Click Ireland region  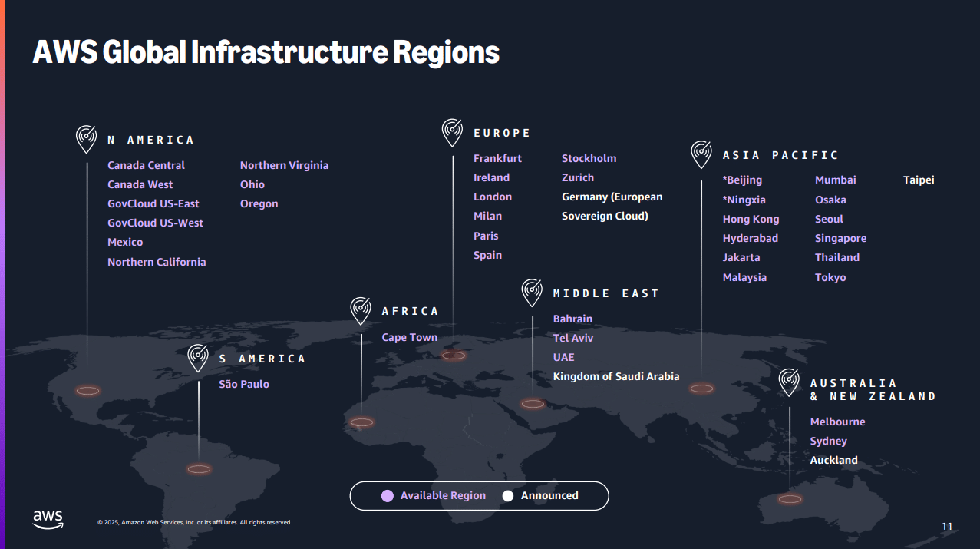(x=491, y=177)
